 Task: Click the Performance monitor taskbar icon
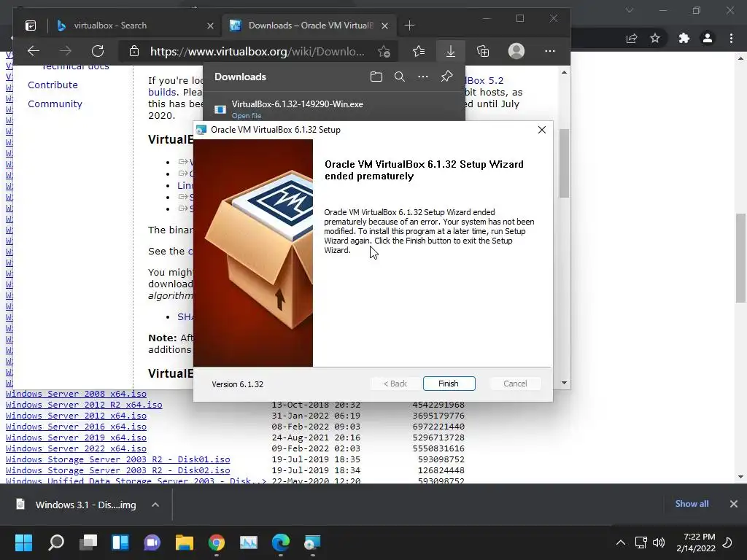coord(248,542)
